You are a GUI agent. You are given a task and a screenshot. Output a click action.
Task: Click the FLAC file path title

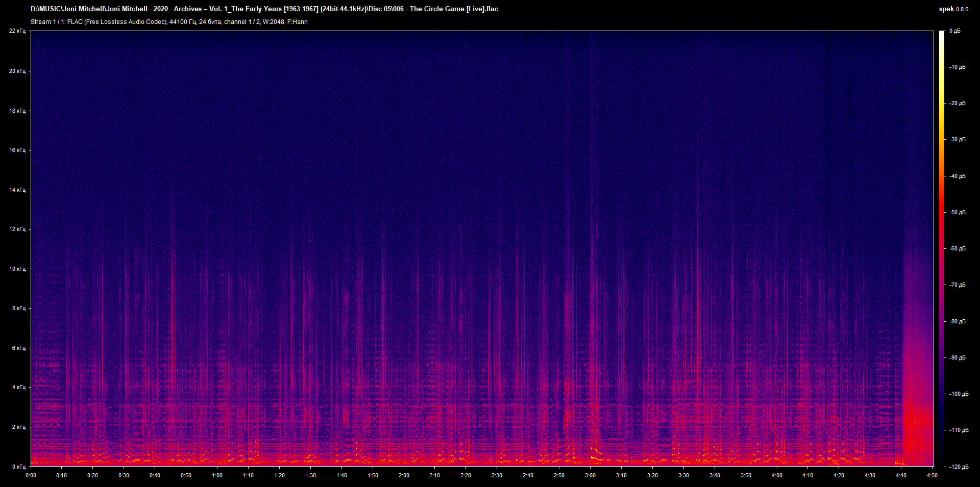[264, 9]
